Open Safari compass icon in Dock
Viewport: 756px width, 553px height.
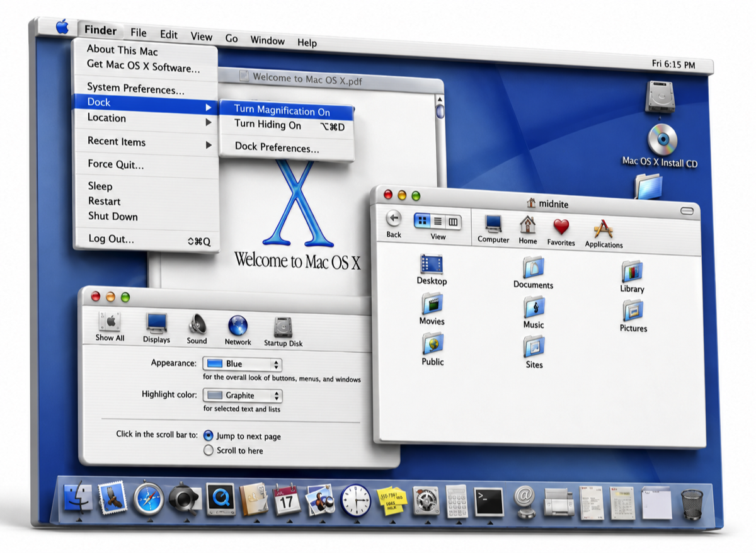(x=149, y=498)
